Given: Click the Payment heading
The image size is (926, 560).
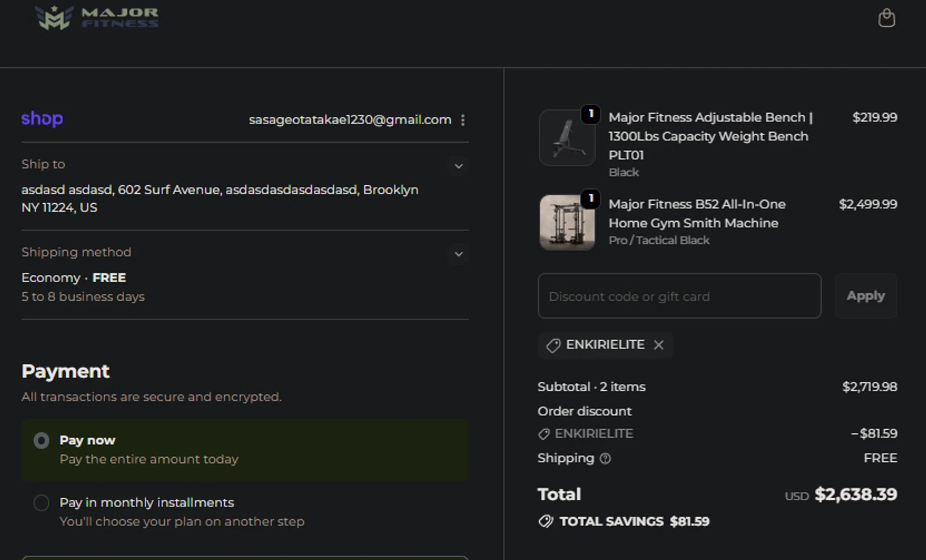Looking at the screenshot, I should click(x=65, y=371).
